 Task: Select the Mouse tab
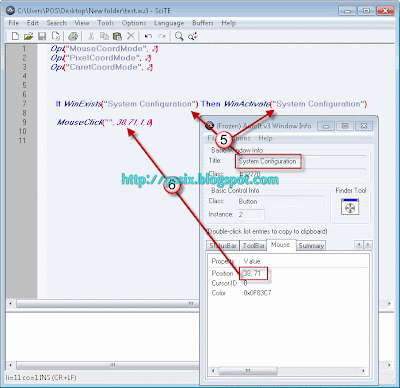tap(280, 245)
